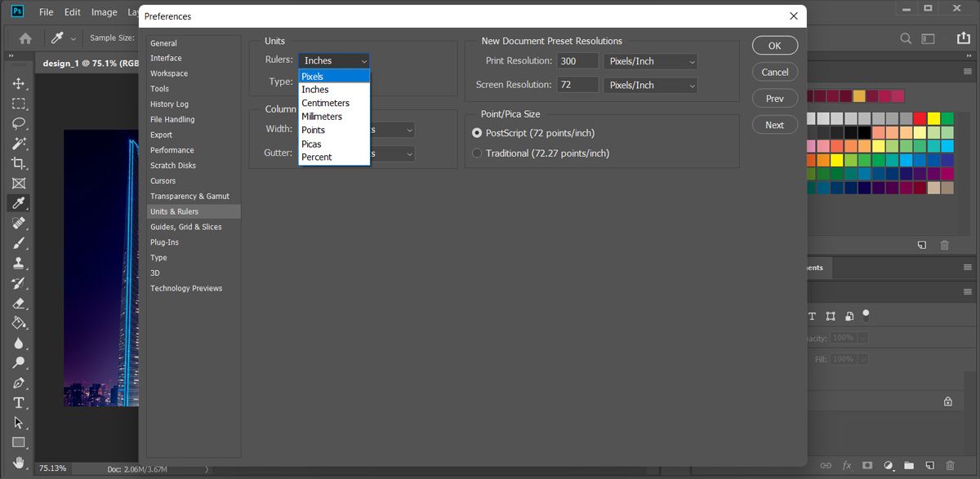Select the Traditional points-per-inch radio button

[x=476, y=153]
